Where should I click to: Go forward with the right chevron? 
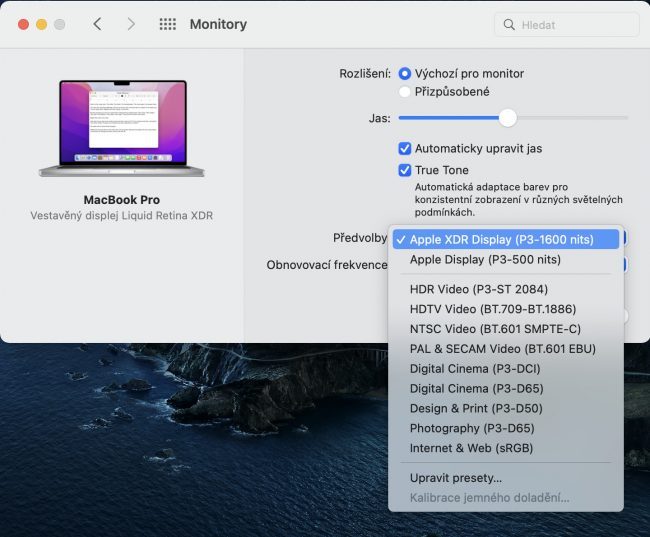pos(131,24)
